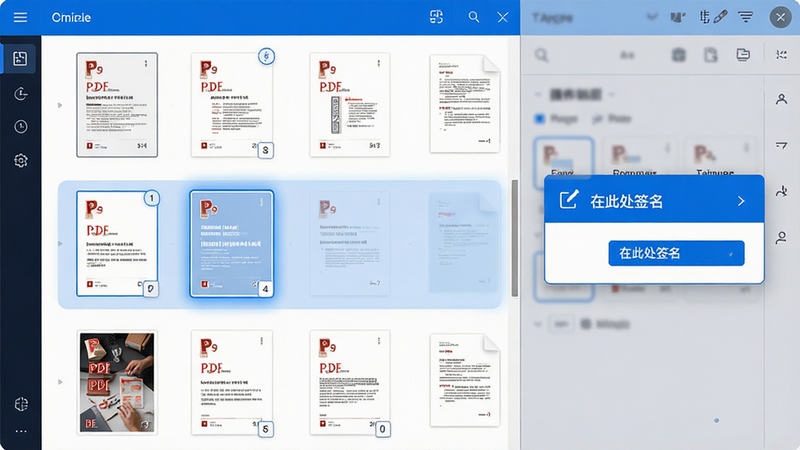Toggle the Aa match-case control in right panel
The height and width of the screenshot is (450, 800).
(627, 55)
